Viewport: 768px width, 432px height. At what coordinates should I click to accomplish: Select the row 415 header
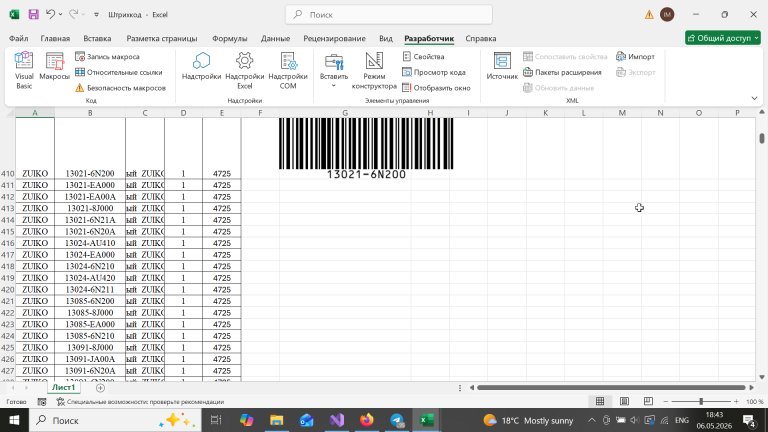[7, 232]
